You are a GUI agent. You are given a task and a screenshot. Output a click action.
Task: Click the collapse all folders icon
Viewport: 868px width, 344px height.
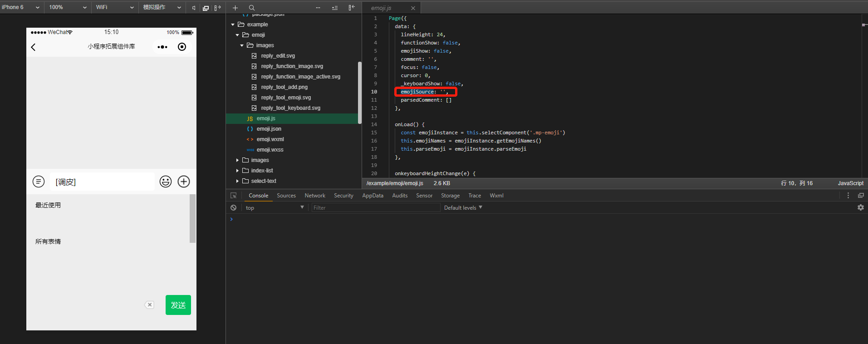point(335,8)
